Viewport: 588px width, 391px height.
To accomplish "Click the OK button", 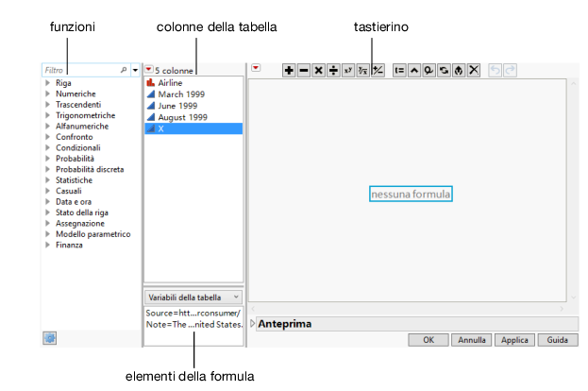I will pyautogui.click(x=428, y=340).
